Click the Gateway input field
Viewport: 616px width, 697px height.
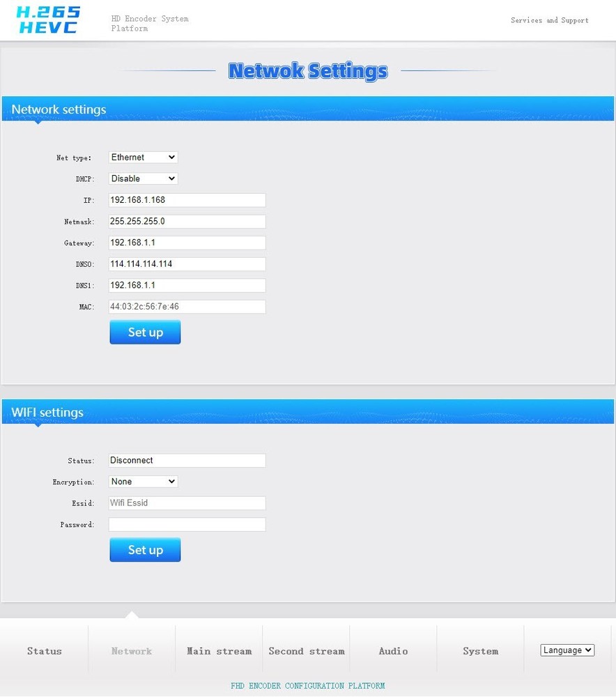187,243
